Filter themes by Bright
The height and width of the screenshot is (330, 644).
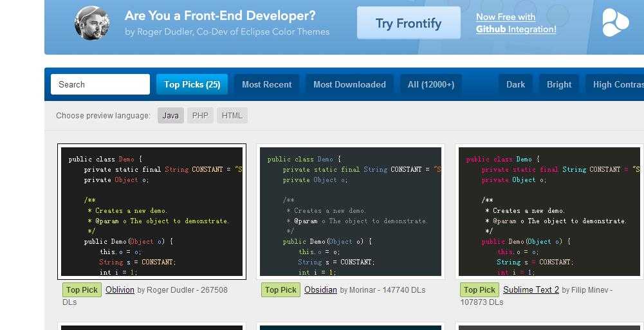pos(559,84)
